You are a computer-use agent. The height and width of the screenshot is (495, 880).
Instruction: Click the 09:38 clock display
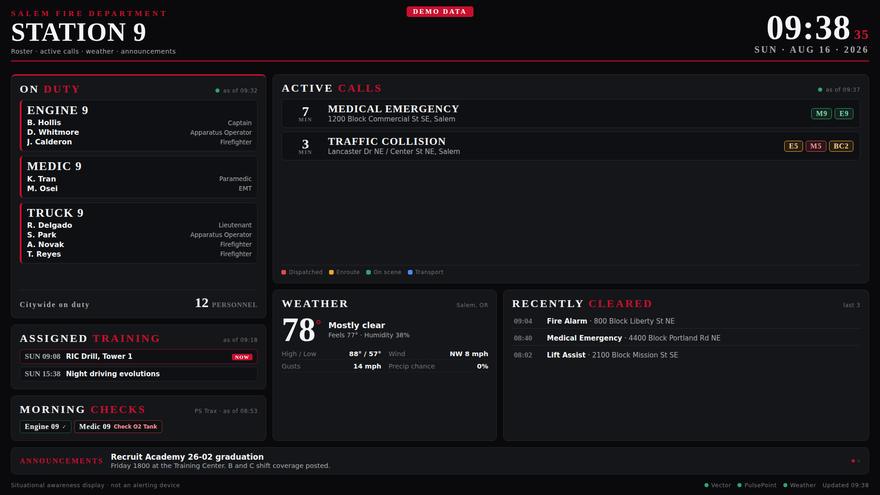click(808, 28)
